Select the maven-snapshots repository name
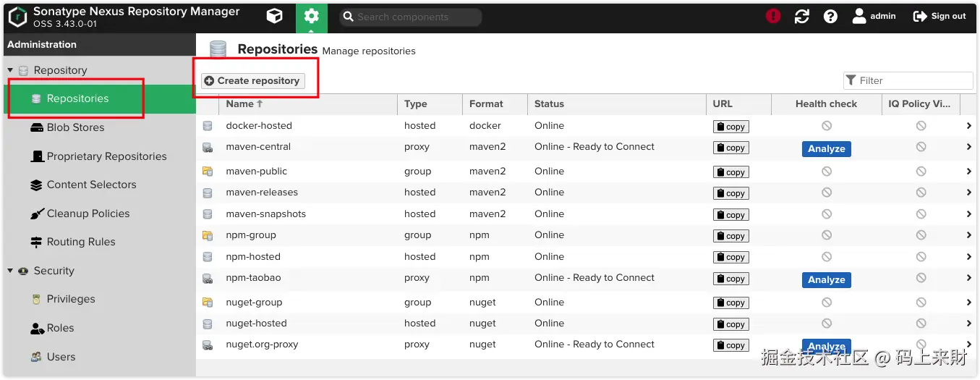This screenshot has height=380, width=980. point(266,214)
